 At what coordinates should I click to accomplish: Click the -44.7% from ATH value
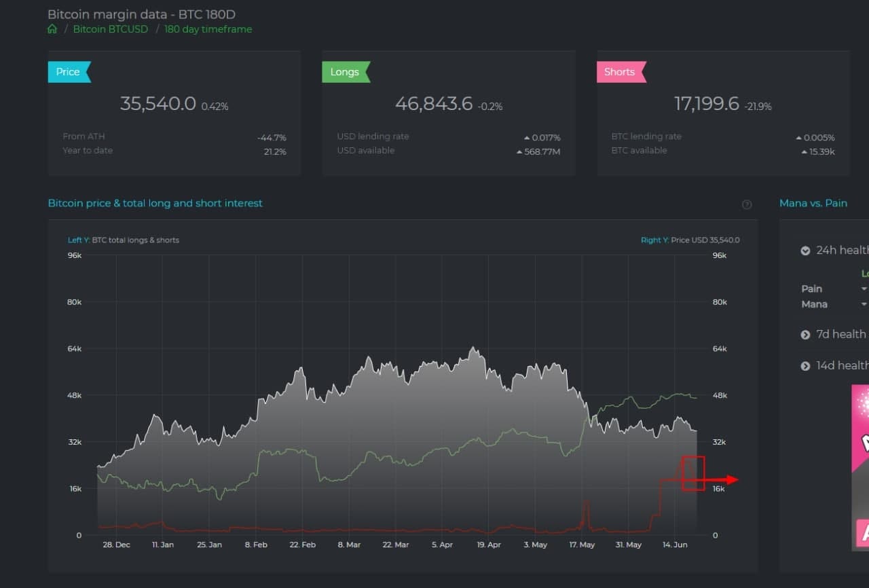[272, 138]
